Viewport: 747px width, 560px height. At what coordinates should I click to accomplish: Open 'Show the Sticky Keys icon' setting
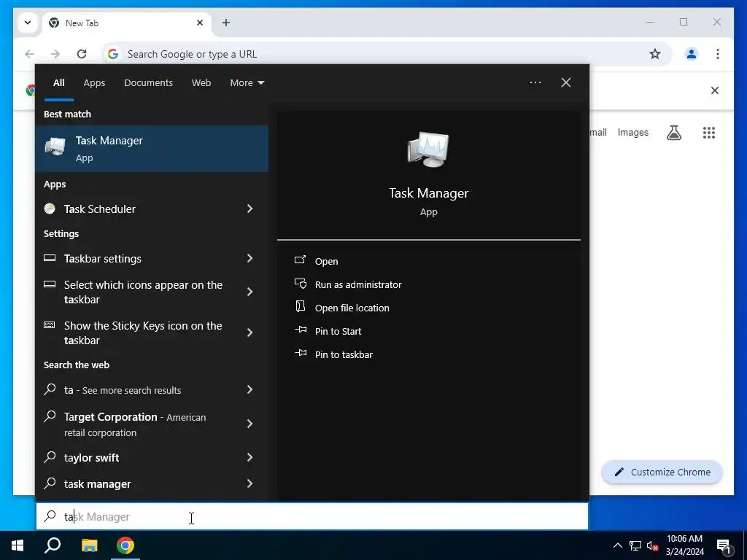143,332
